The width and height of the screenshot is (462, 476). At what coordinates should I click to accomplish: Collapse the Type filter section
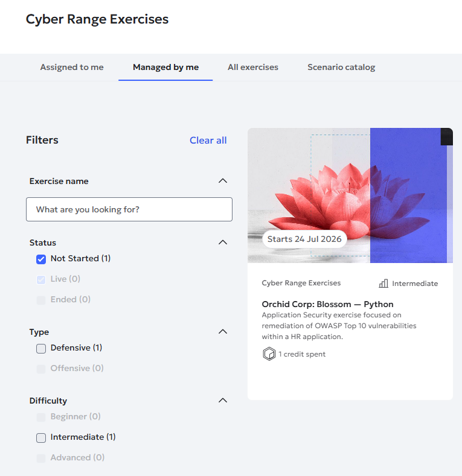(223, 331)
